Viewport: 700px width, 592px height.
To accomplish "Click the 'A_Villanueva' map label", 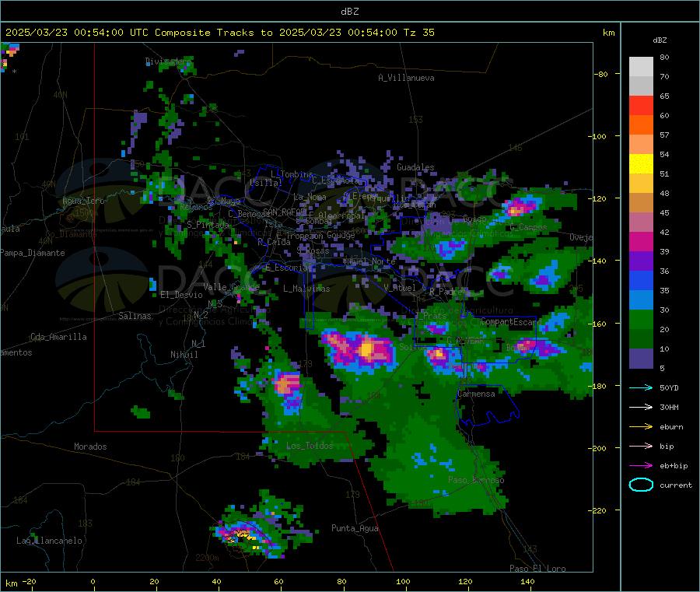I will (x=406, y=78).
